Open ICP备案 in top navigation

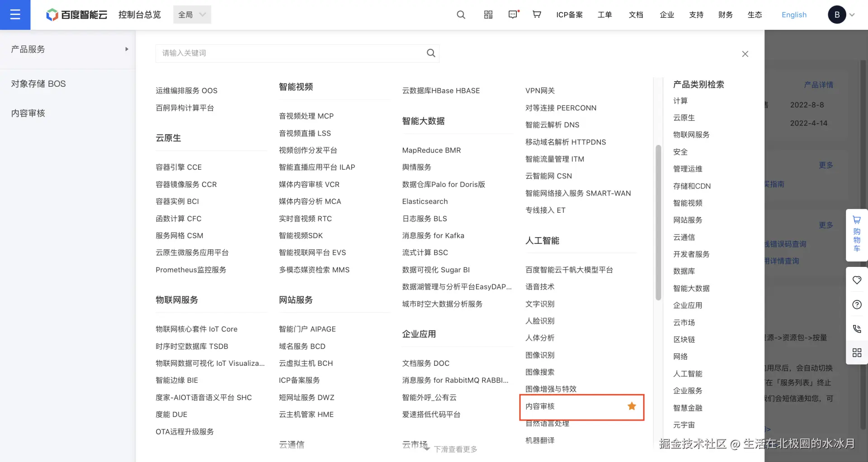click(x=569, y=15)
